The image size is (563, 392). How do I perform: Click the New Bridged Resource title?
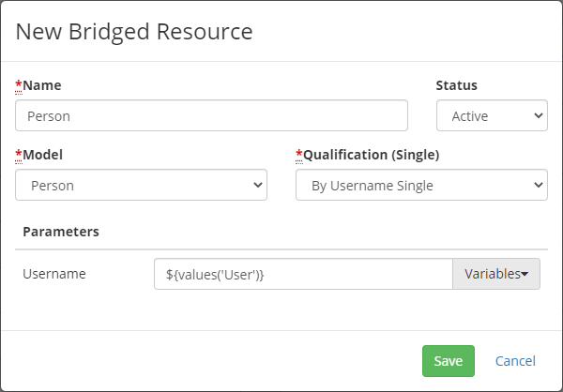(x=134, y=31)
